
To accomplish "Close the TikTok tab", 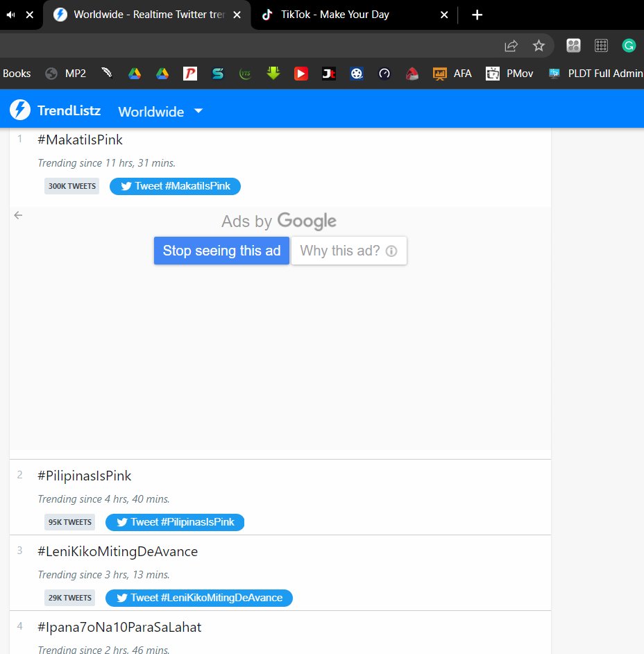I will pos(444,15).
